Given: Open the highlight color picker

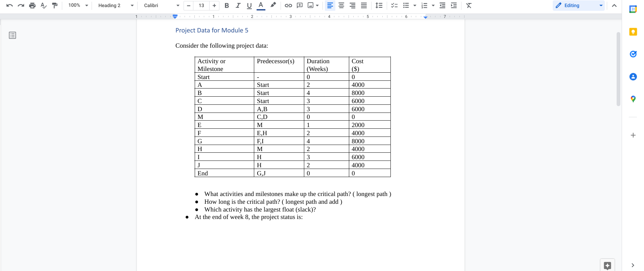Looking at the screenshot, I should click(x=273, y=5).
